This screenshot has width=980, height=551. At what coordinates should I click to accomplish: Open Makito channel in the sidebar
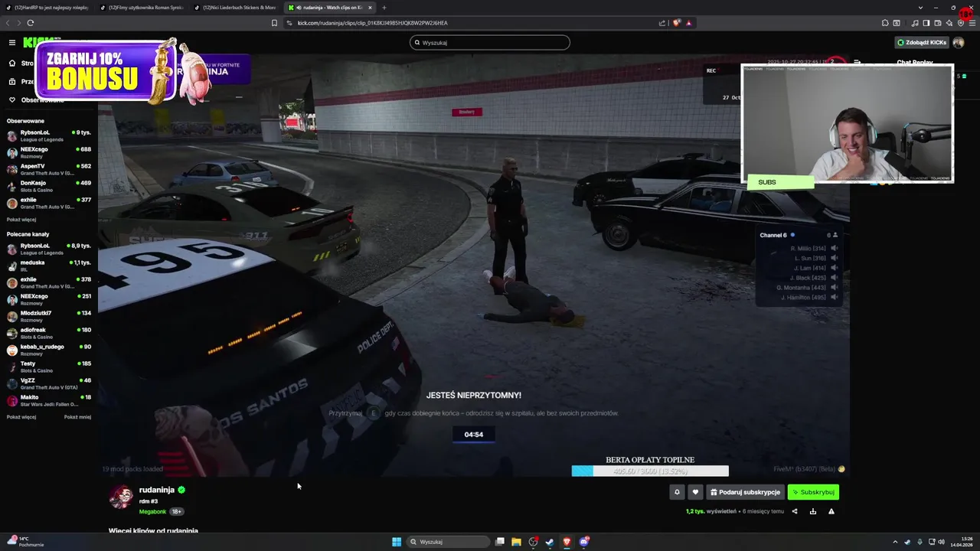coord(49,400)
